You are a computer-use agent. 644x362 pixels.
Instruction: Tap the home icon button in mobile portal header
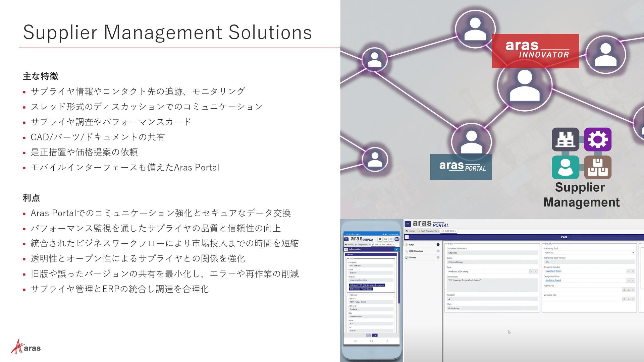380,239
